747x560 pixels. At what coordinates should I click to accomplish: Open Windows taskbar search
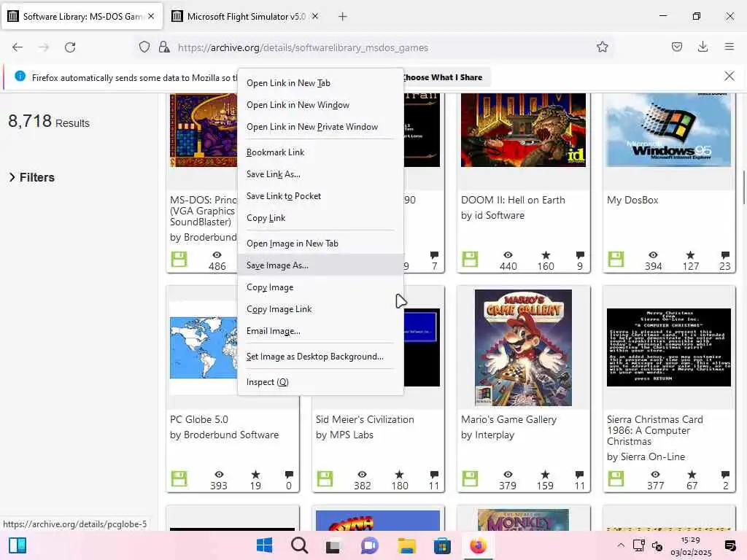tap(299, 545)
